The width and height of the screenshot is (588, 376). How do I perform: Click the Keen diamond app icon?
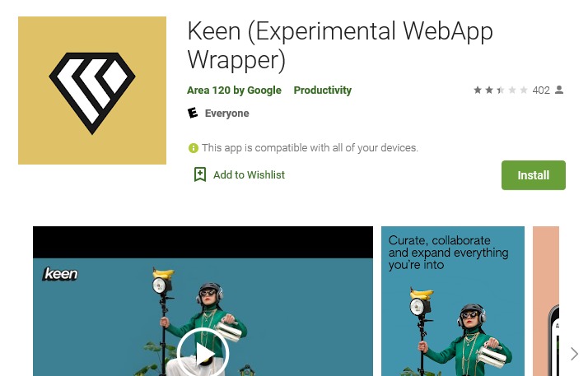point(92,91)
